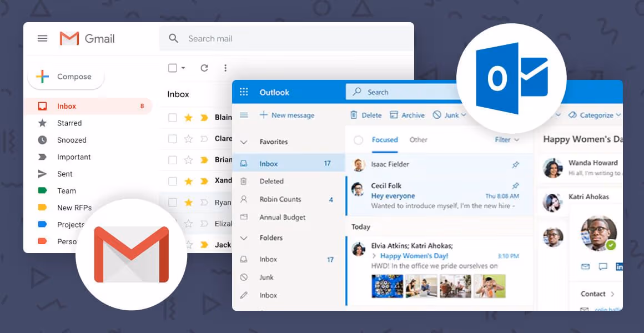Select the Focused inbox tab
The image size is (644, 333).
pos(385,139)
